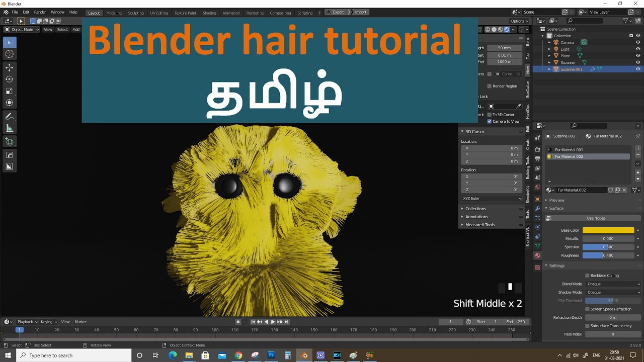Expand the Collections panel

pyautogui.click(x=475, y=209)
